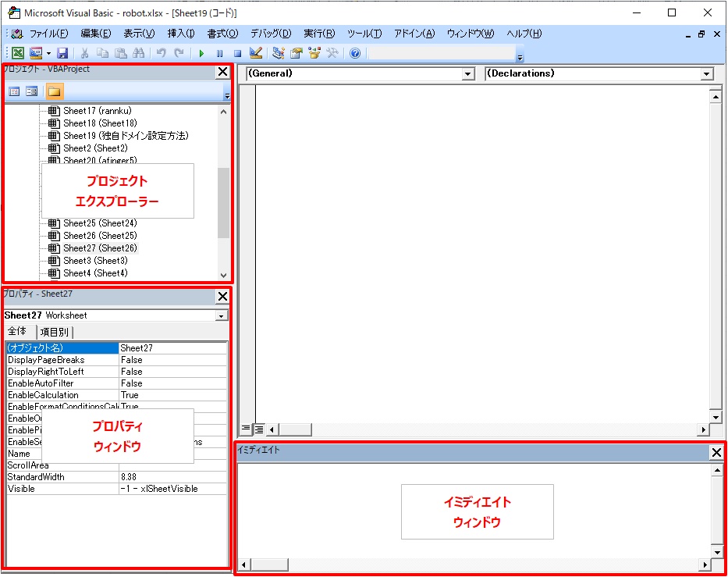The image size is (728, 577).
Task: Click the View Microsoft Excel icon
Action: [x=17, y=53]
